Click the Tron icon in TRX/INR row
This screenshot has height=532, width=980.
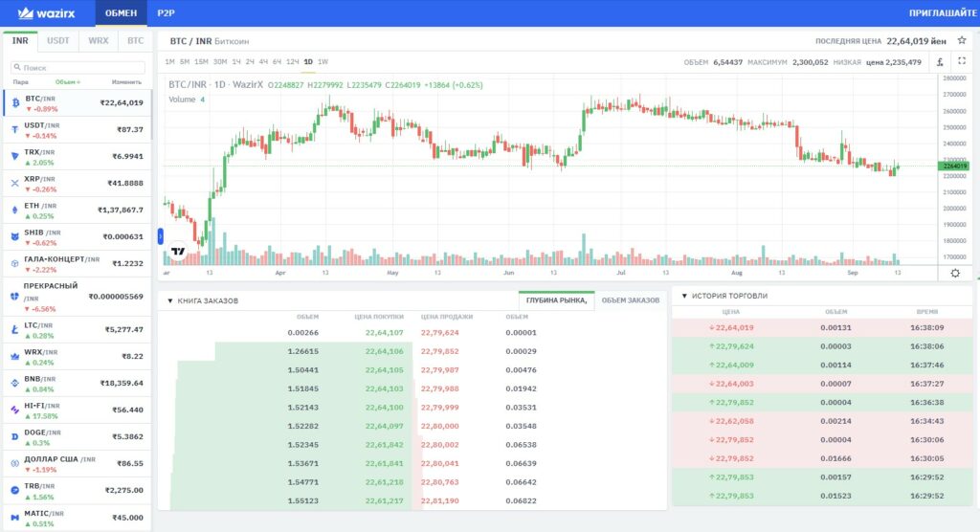pyautogui.click(x=15, y=156)
